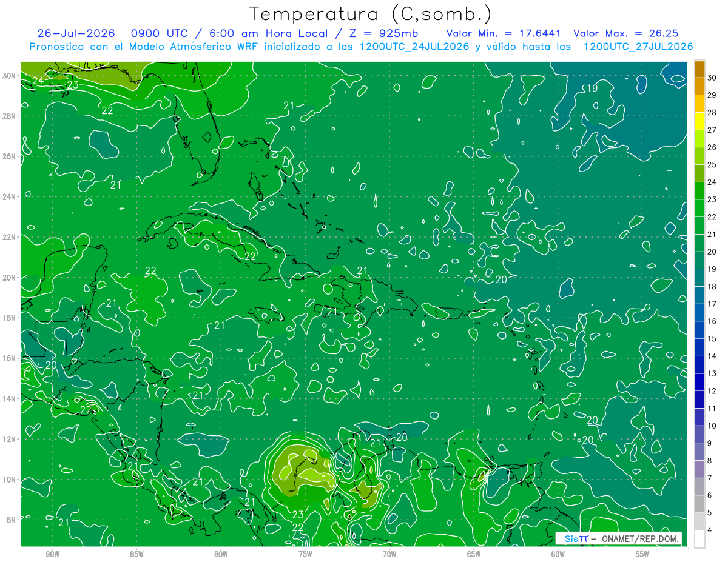
Task: Click the title "Temperatura (C,somb.)"
Action: click(371, 15)
